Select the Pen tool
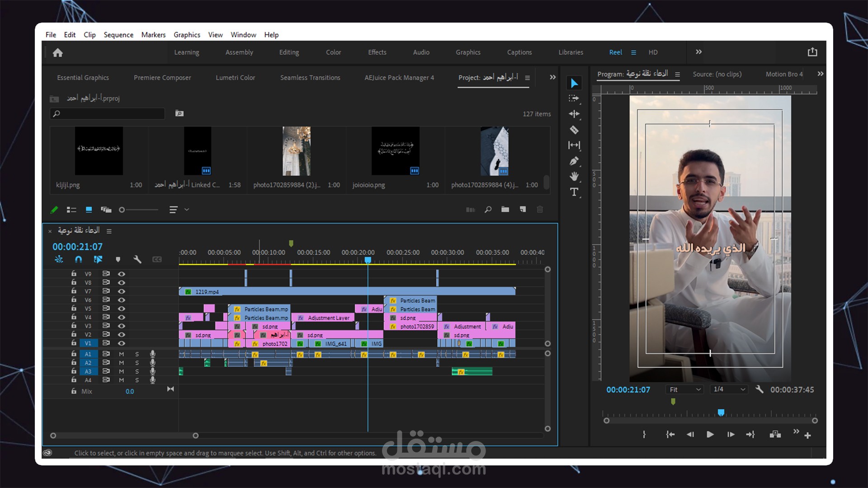Viewport: 868px width, 488px height. [x=574, y=161]
